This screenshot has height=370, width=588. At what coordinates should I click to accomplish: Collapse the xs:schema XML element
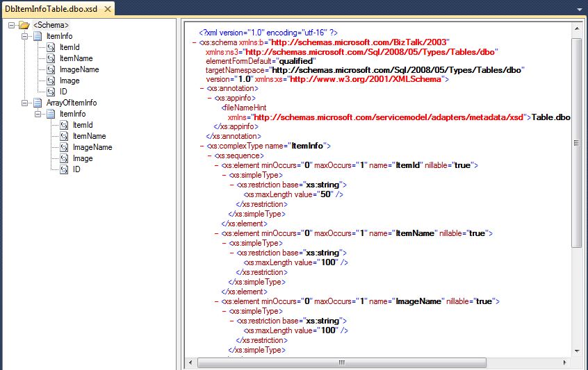(194, 43)
